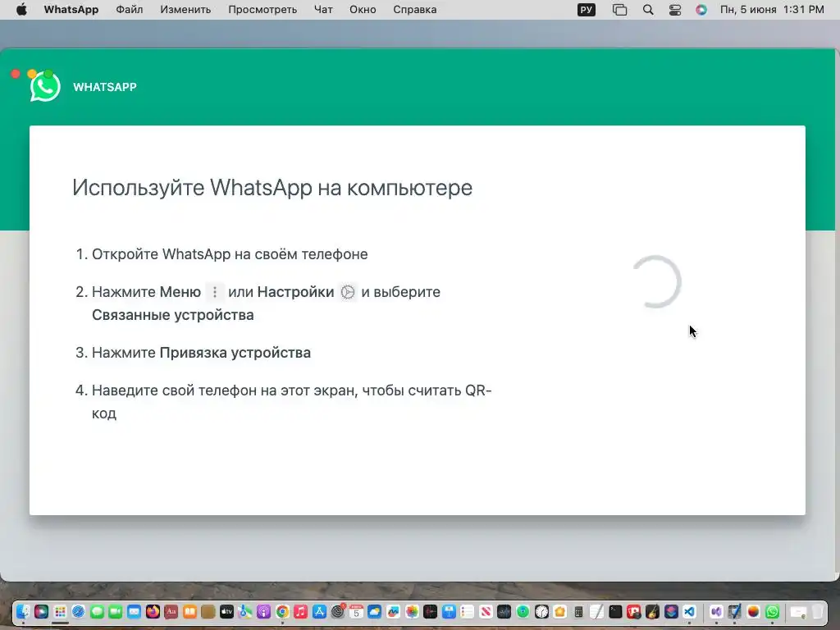
Task: Open the Чат menu
Action: (x=323, y=10)
